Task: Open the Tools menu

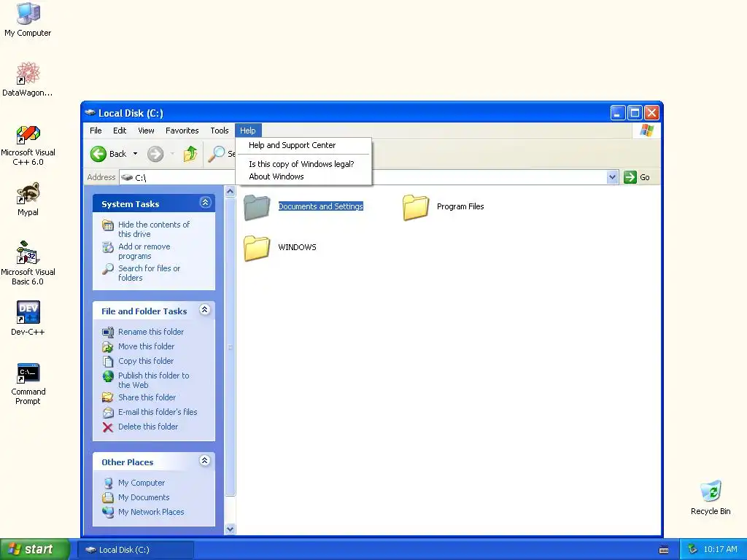Action: 220,131
